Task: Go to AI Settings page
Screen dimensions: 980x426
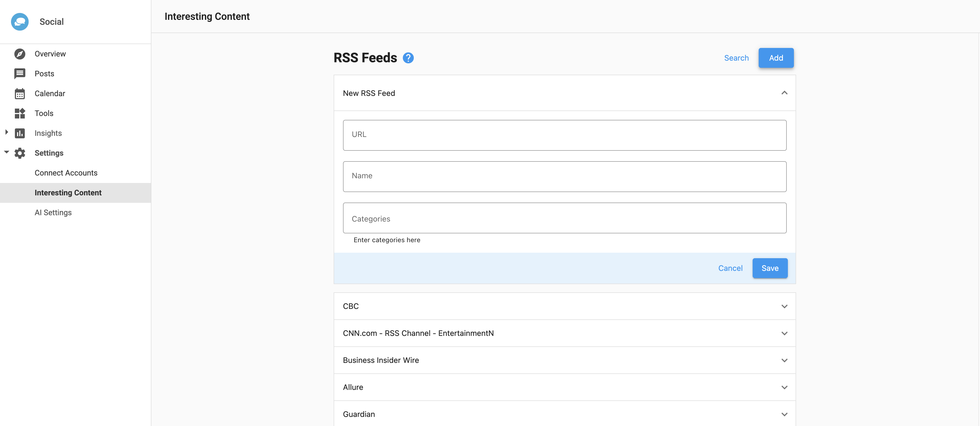Action: click(x=53, y=212)
